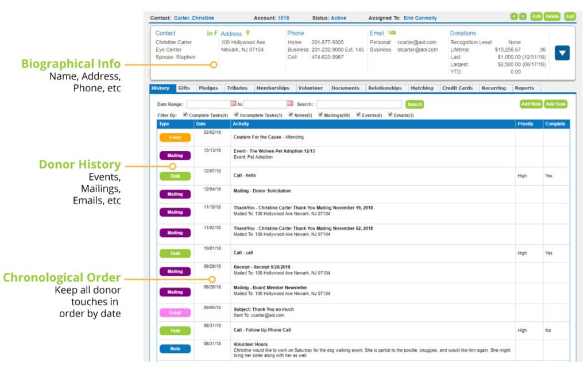
Task: Click the purple Mailing badge
Action: click(x=175, y=155)
